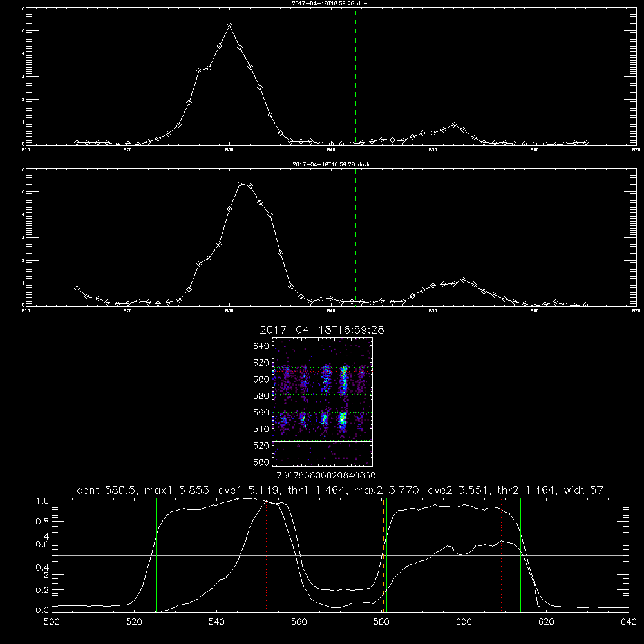Click dawn plot x-axis label 870
644x644 pixels.
click(x=636, y=150)
